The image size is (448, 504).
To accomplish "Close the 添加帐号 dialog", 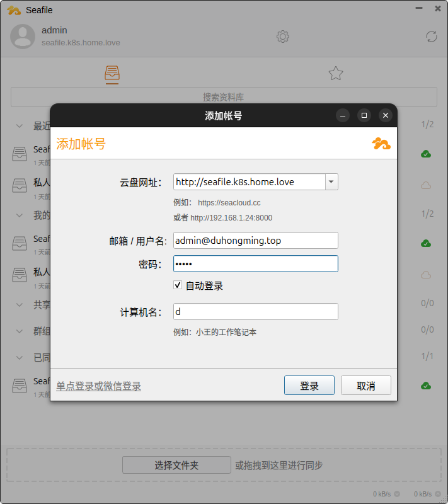I will [x=386, y=115].
